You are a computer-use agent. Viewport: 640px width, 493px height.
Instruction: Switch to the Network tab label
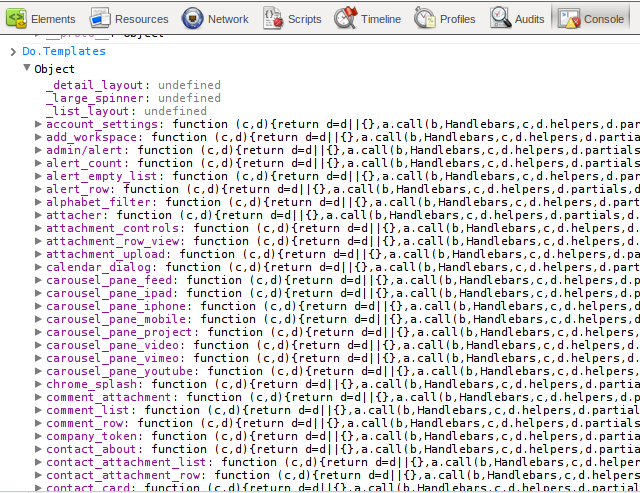pyautogui.click(x=228, y=19)
